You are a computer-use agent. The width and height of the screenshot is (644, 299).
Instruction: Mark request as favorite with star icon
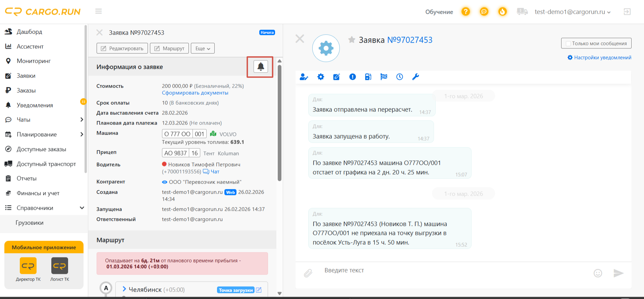352,40
